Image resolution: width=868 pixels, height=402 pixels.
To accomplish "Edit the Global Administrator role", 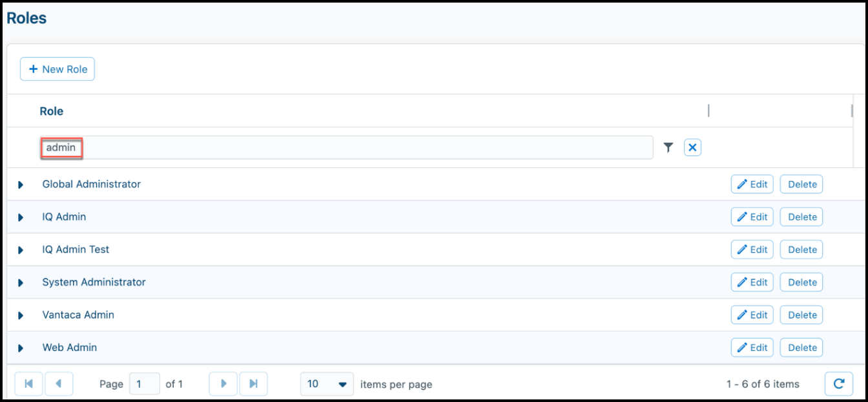I will (752, 184).
